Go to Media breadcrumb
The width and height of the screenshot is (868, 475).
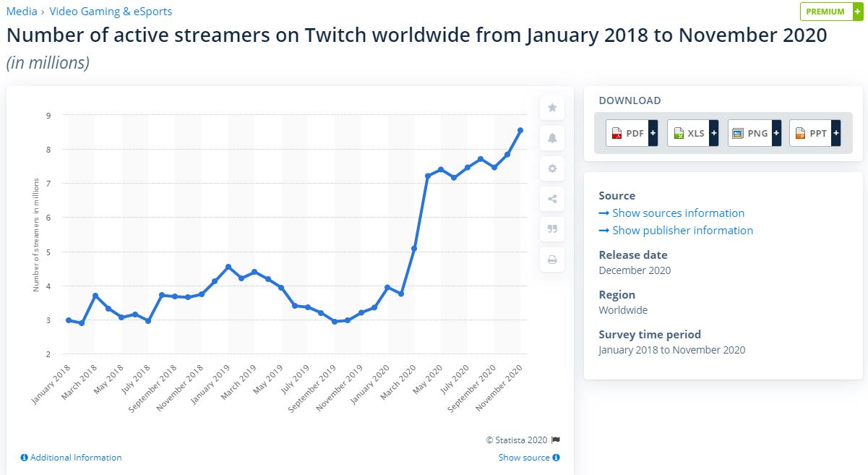point(21,12)
